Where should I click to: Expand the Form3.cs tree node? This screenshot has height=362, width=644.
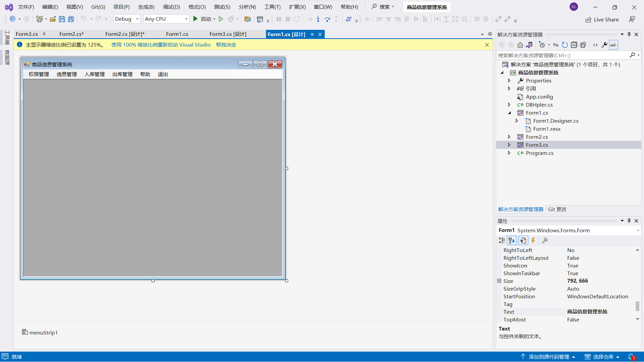click(x=509, y=145)
